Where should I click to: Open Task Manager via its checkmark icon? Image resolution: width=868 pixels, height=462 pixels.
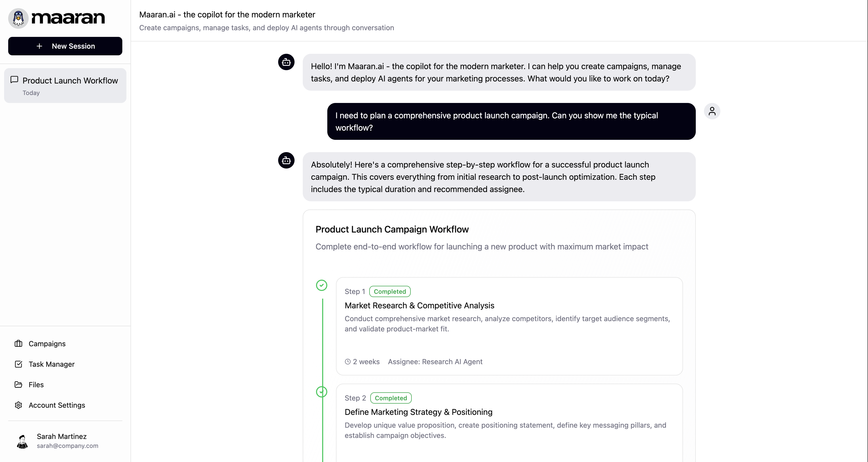click(x=18, y=364)
